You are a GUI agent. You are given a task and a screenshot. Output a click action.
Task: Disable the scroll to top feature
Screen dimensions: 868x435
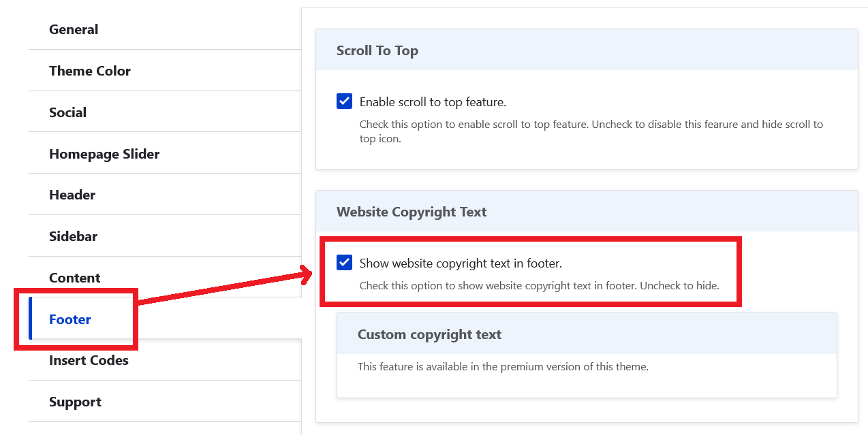coord(344,101)
